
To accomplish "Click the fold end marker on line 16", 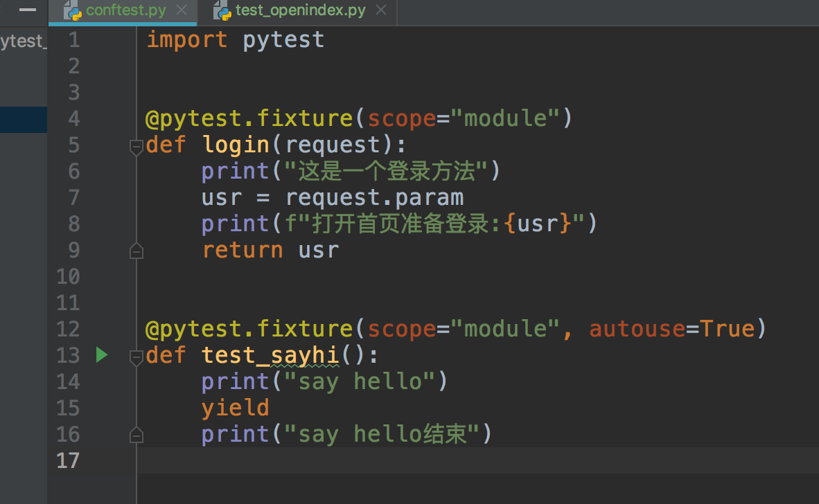I will [x=136, y=435].
